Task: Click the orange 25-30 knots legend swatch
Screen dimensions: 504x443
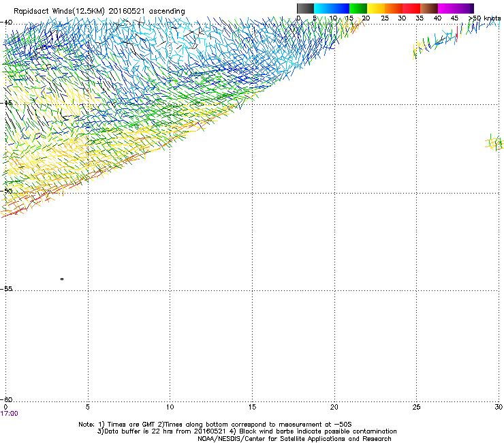Action: [394, 8]
